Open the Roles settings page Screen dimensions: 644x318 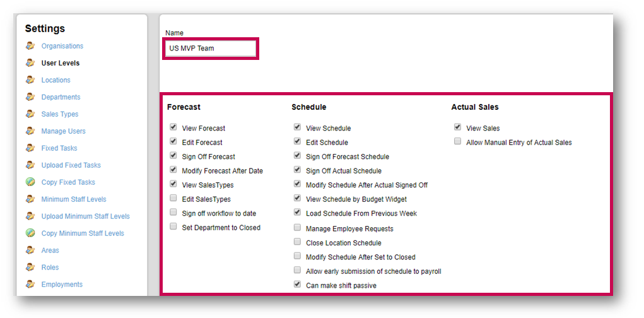[50, 268]
